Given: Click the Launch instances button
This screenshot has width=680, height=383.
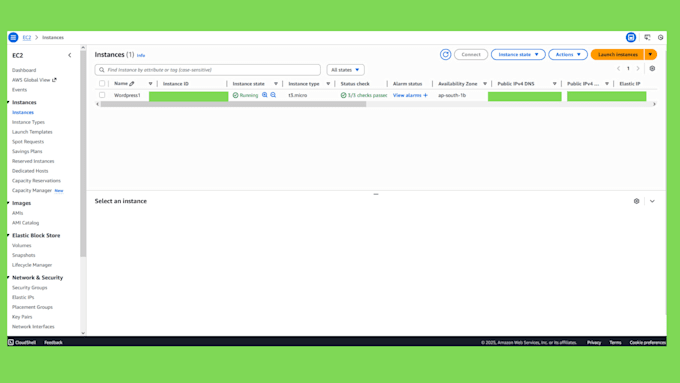Looking at the screenshot, I should [618, 55].
